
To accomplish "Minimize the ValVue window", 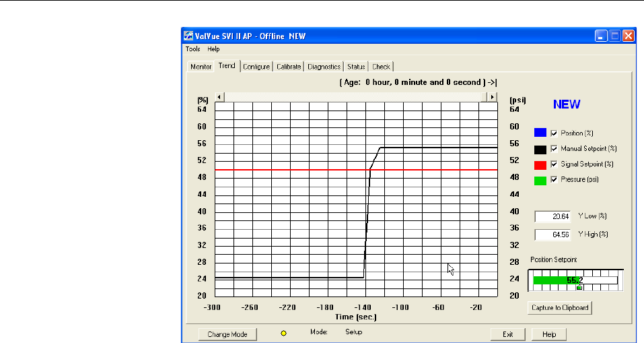I will point(601,36).
